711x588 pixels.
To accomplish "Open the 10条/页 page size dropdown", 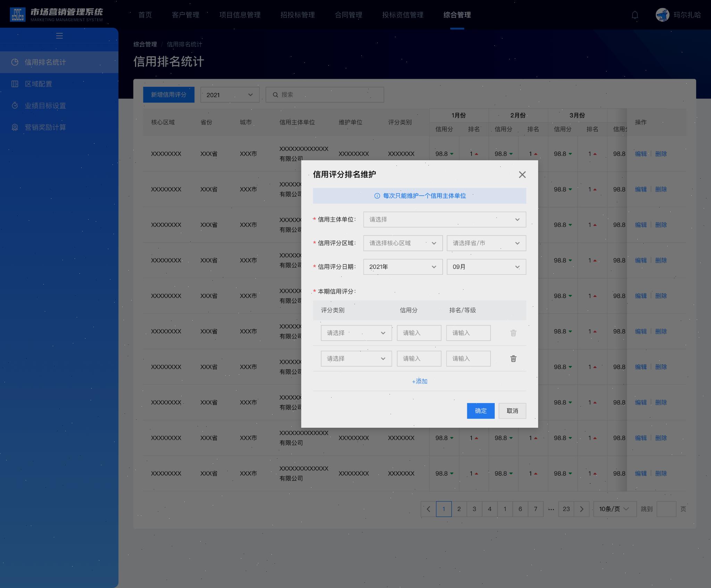I will [615, 509].
